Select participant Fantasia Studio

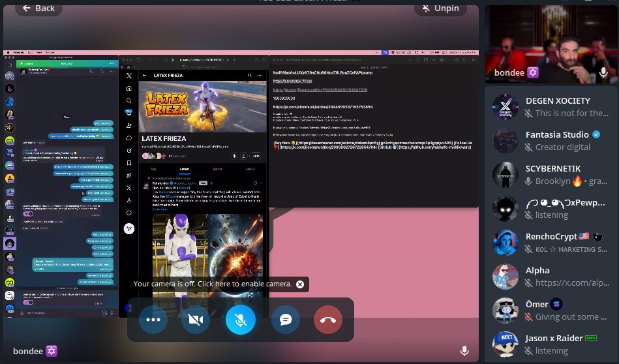point(551,140)
